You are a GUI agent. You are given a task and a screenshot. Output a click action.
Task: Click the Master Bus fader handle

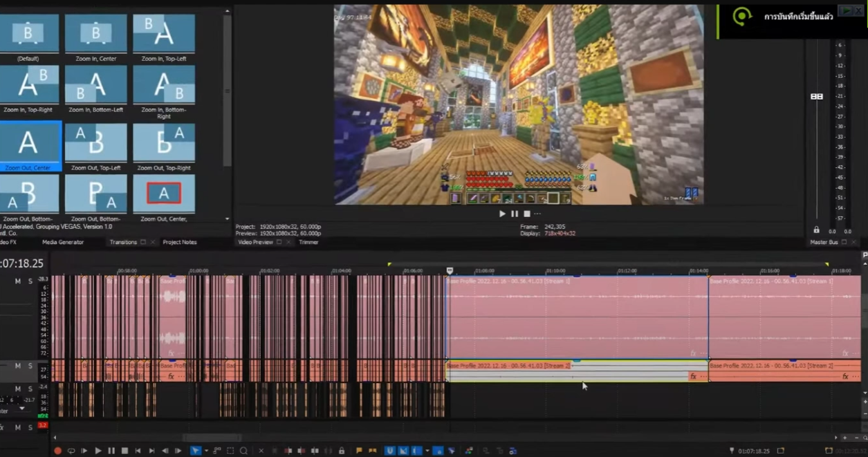(x=817, y=97)
